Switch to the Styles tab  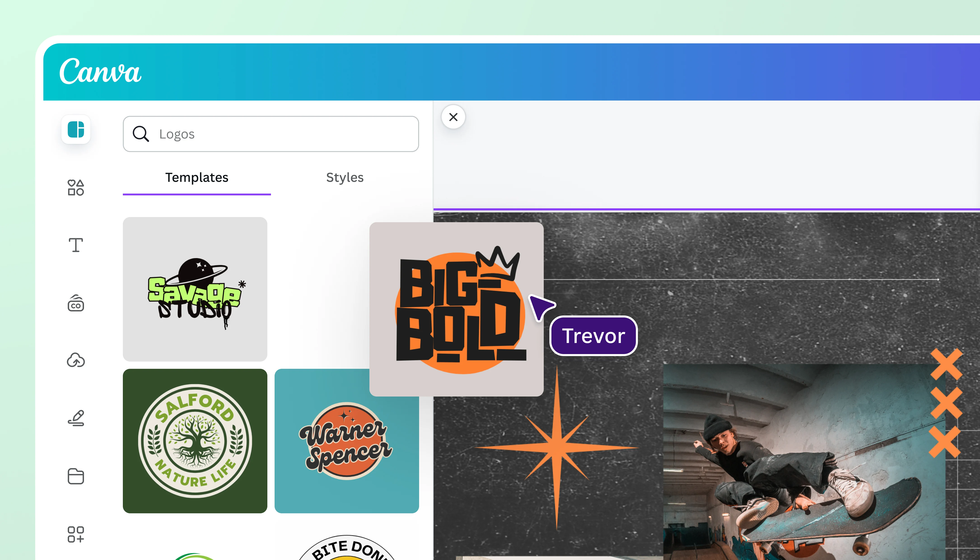coord(345,177)
